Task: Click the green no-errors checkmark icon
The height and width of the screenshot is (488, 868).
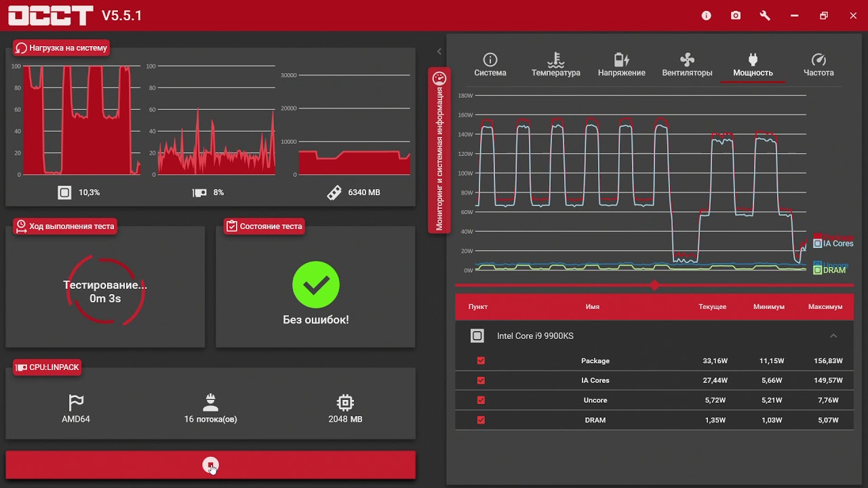Action: tap(315, 285)
